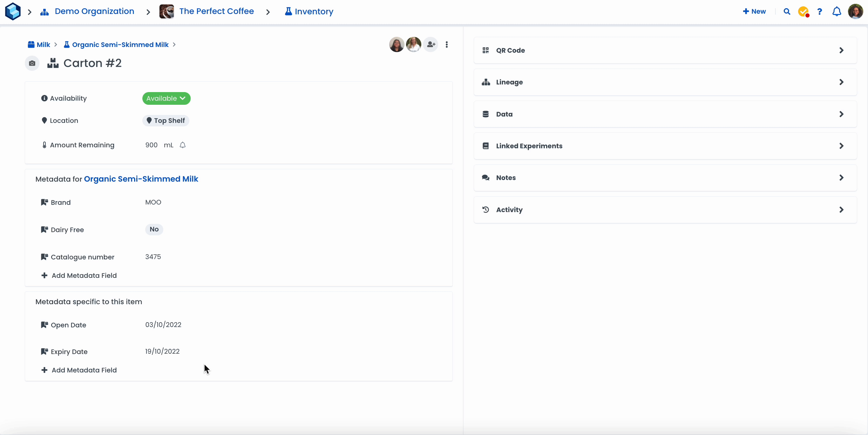The height and width of the screenshot is (435, 868).
Task: Click the + New button
Action: (x=754, y=11)
